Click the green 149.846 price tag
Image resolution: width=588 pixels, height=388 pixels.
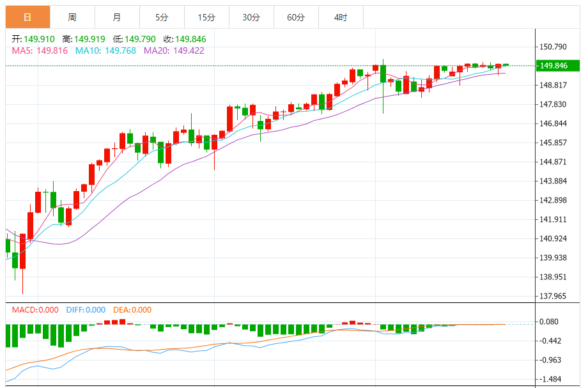[557, 66]
